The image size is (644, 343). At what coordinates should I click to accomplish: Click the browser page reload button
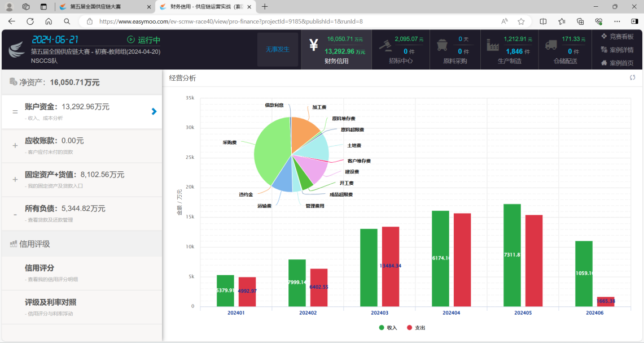30,21
